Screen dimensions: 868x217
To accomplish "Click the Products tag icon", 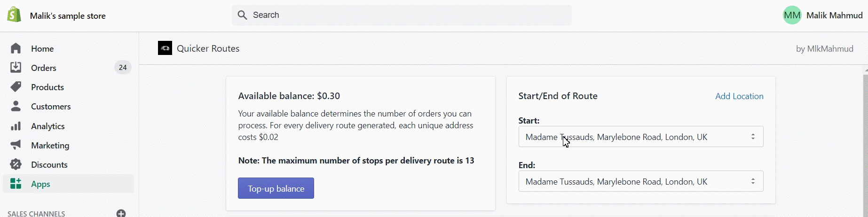I will coord(16,87).
